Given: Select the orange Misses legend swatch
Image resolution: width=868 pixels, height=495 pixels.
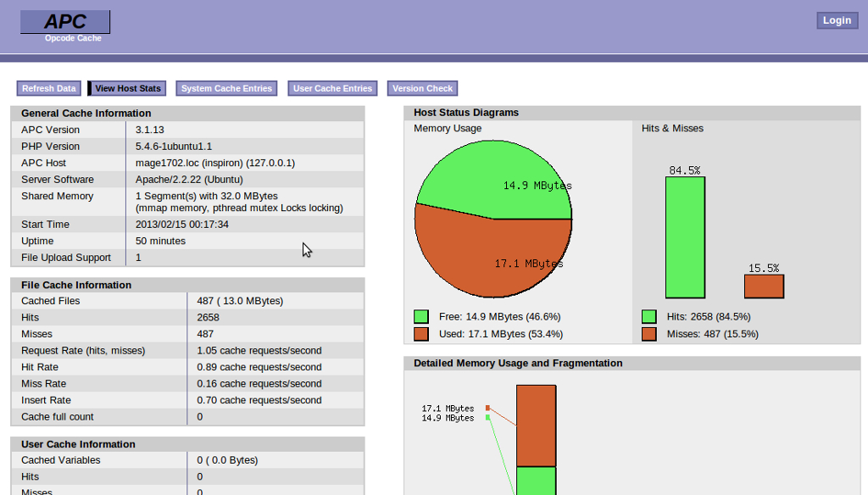Looking at the screenshot, I should [649, 334].
